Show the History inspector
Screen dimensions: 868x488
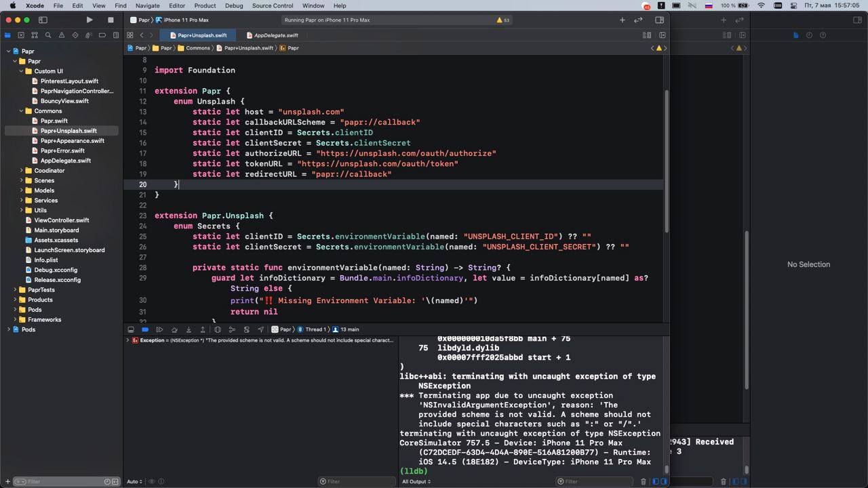(808, 35)
